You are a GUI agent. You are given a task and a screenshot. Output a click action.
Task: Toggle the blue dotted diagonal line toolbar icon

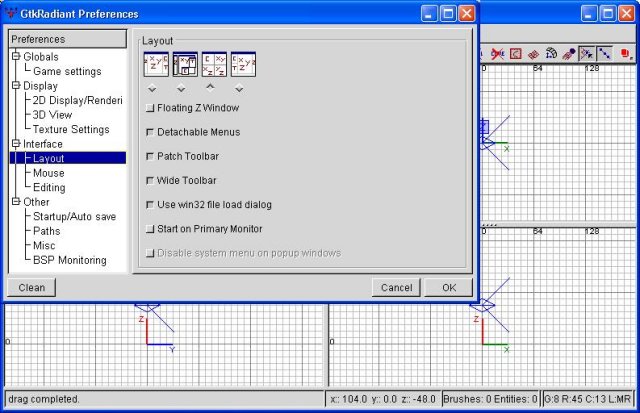coord(604,53)
